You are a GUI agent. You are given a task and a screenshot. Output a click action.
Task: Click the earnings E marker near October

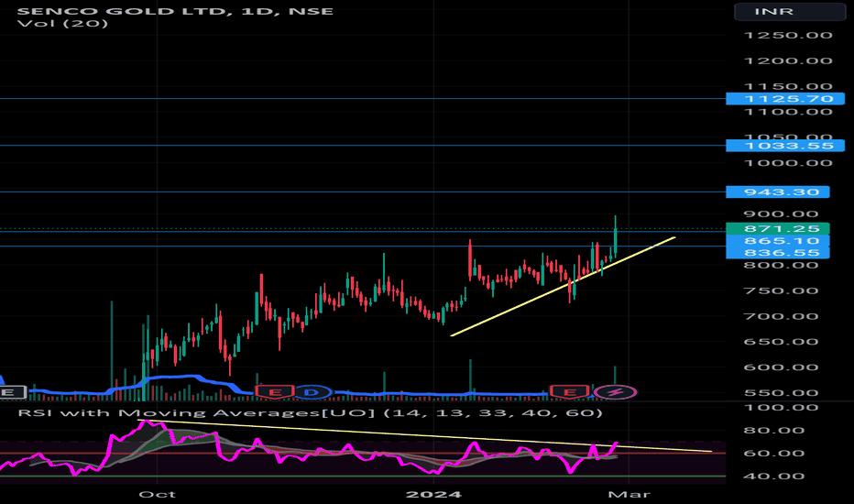pos(275,392)
